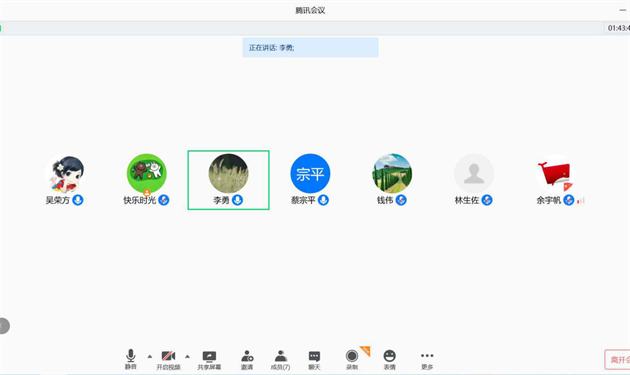This screenshot has height=375, width=630.
Task: Turn on video with the 开启视频 camera icon
Action: 168,359
